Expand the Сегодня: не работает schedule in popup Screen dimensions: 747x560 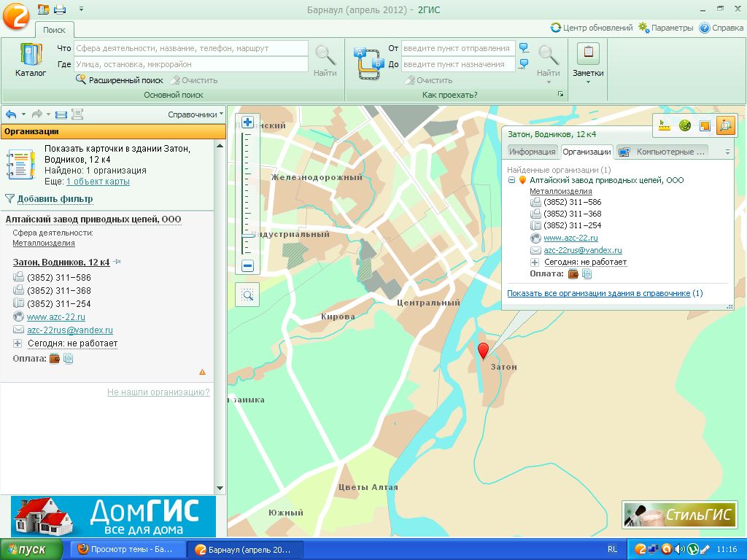click(535, 262)
